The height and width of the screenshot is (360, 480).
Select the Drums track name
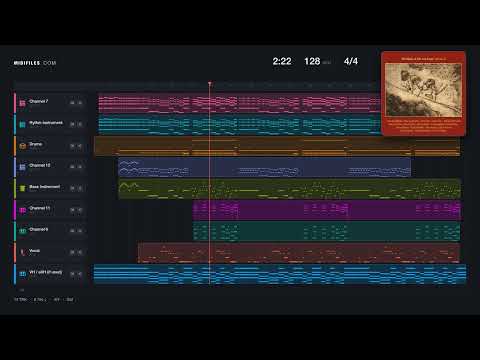[x=36, y=144]
